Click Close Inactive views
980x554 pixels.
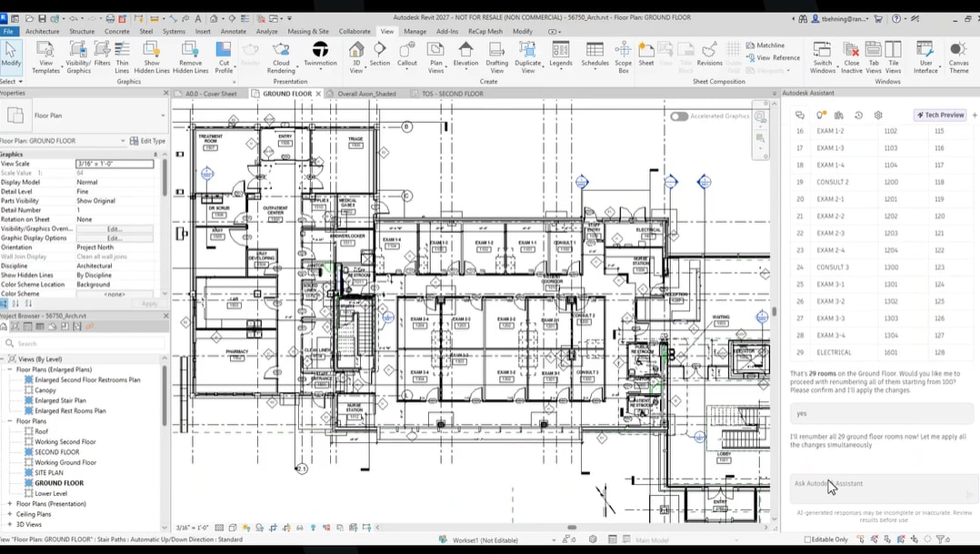[x=851, y=57]
